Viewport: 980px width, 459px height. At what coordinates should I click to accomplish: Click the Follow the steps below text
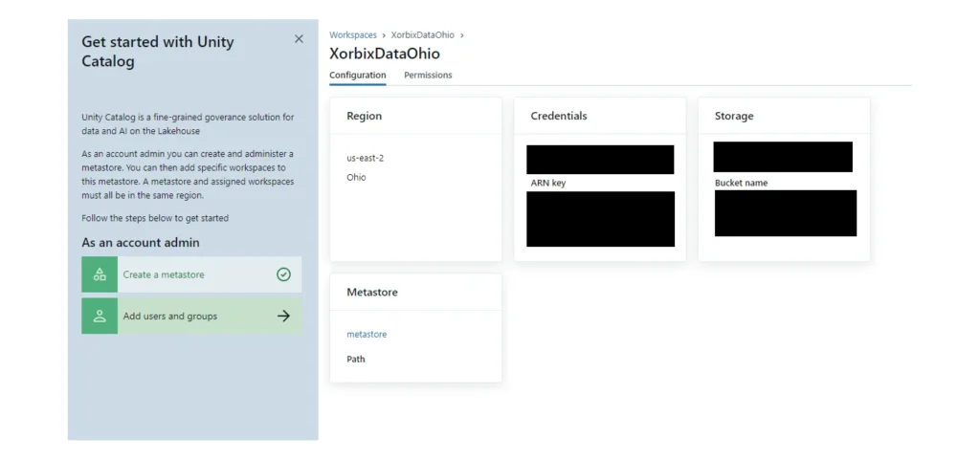click(x=155, y=218)
